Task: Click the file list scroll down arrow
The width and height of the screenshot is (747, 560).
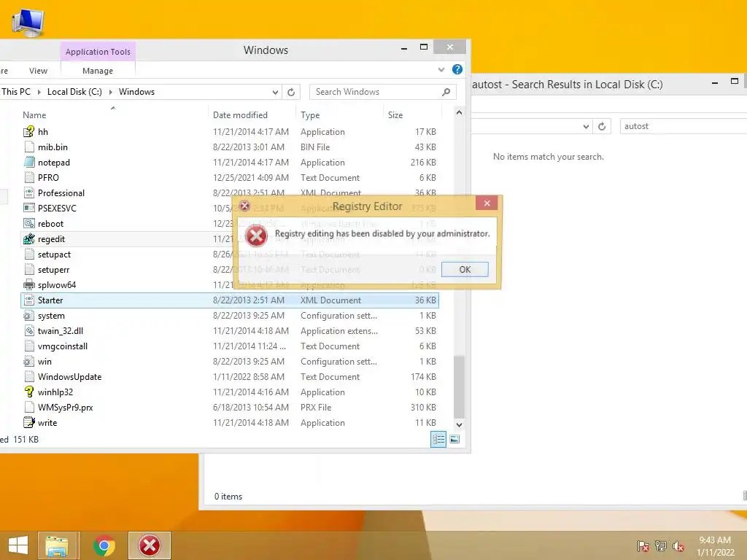Action: click(460, 425)
